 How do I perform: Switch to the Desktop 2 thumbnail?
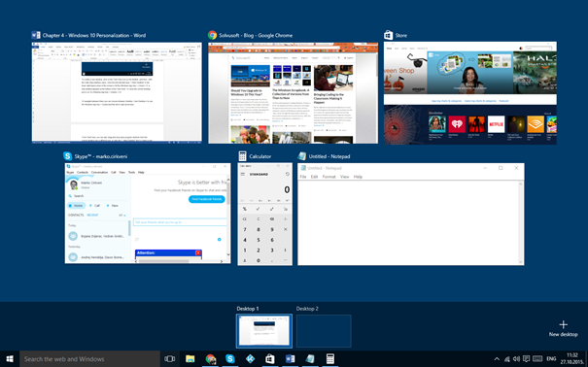324,331
